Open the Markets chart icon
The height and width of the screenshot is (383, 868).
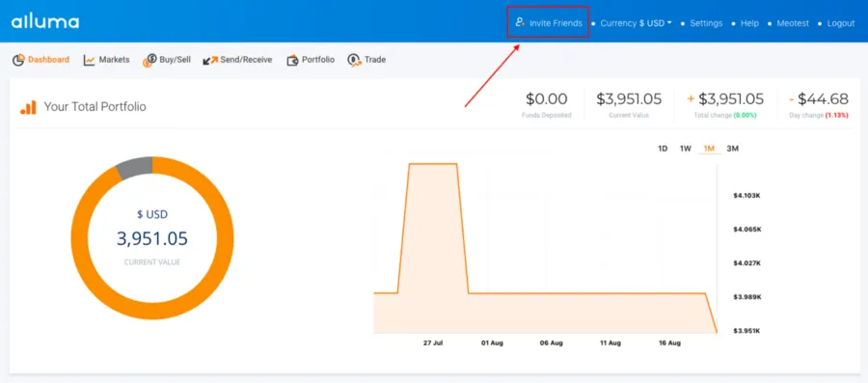click(x=89, y=60)
